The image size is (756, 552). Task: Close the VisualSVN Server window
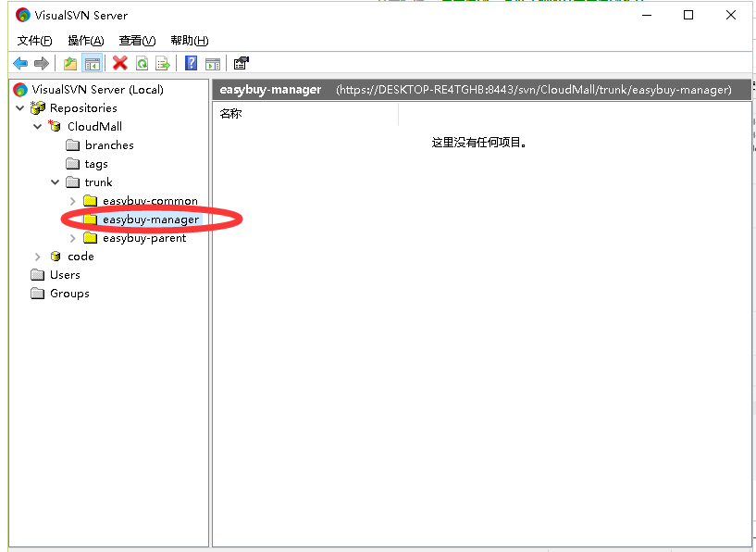point(730,15)
